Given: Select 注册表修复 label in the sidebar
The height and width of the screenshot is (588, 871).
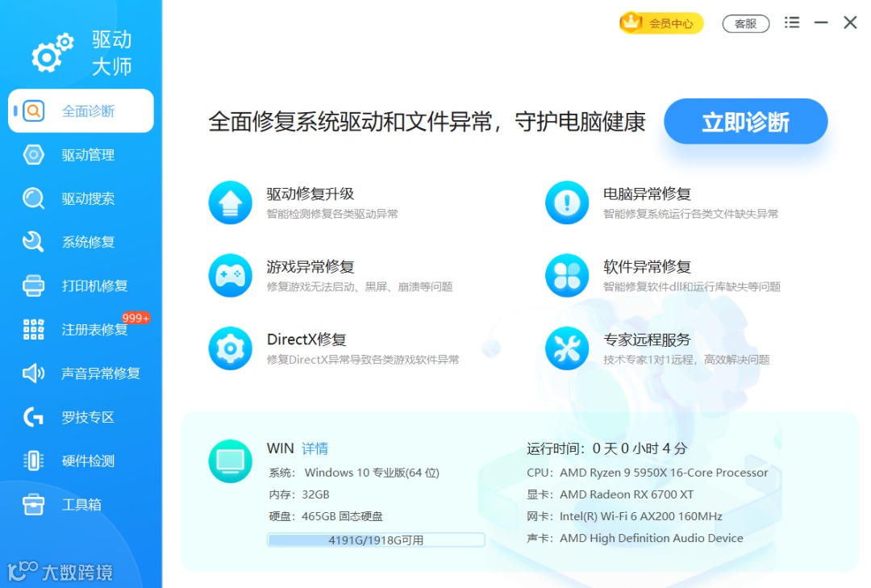Looking at the screenshot, I should coord(94,330).
